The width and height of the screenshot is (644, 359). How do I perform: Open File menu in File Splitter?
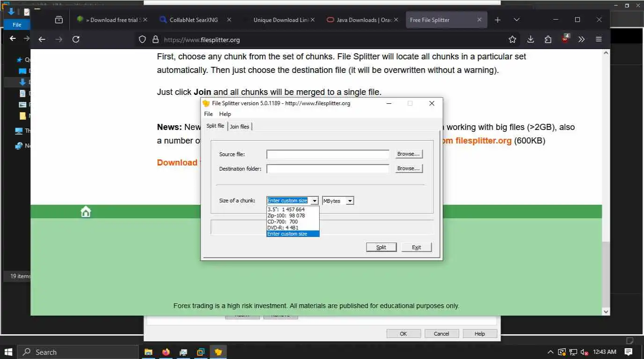[x=208, y=114]
